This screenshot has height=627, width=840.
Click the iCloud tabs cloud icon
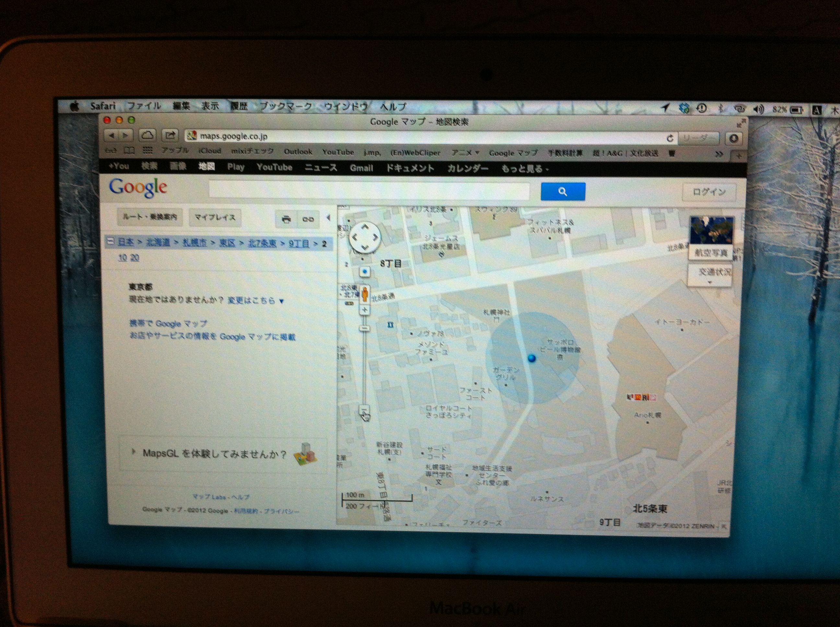[x=147, y=135]
